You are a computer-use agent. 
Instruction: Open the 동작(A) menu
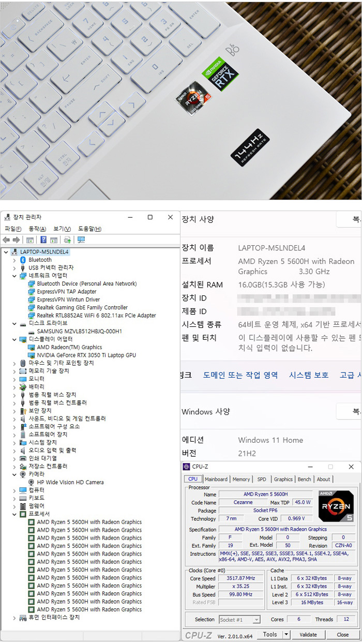pyautogui.click(x=37, y=229)
